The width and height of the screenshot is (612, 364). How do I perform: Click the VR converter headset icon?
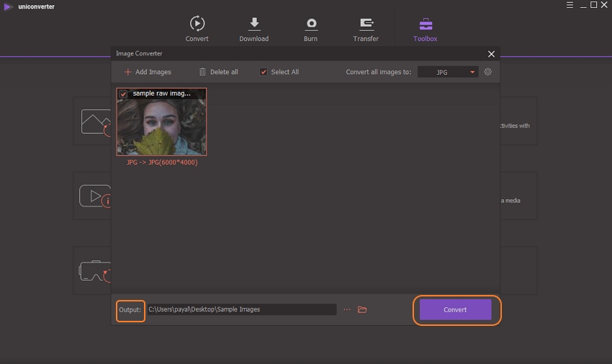click(94, 271)
